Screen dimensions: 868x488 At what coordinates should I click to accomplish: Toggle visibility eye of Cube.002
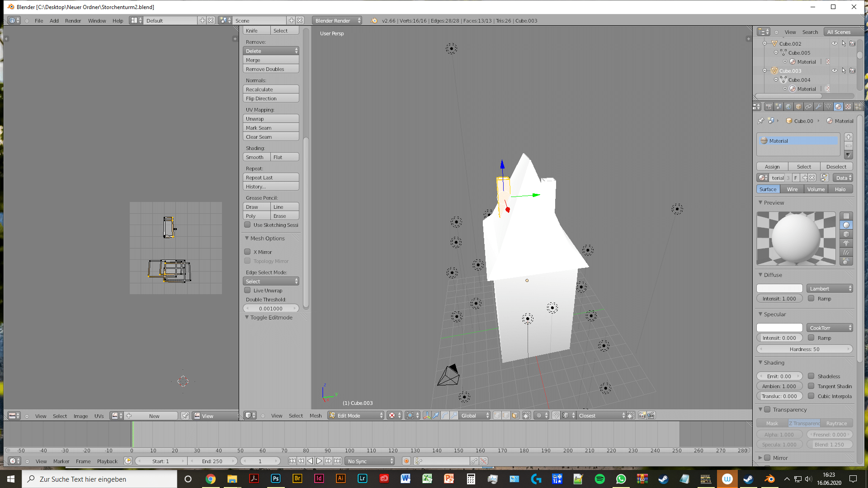[835, 43]
